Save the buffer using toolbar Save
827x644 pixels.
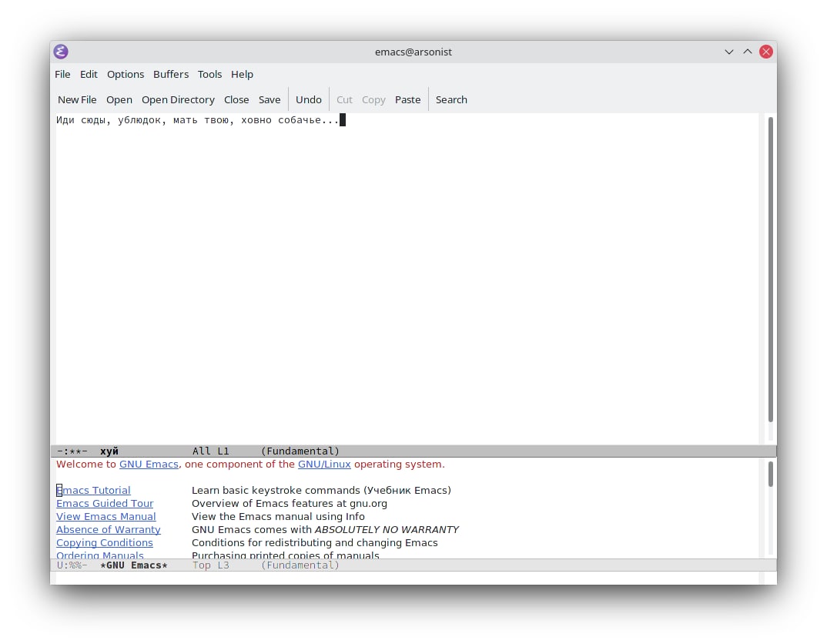point(270,99)
